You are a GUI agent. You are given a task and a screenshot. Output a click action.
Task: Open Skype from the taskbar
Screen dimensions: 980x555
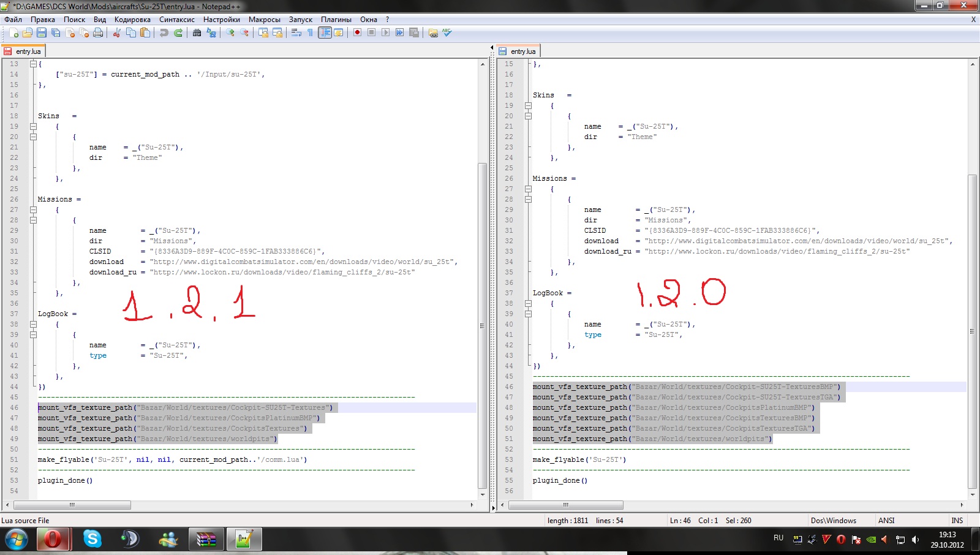pyautogui.click(x=92, y=539)
